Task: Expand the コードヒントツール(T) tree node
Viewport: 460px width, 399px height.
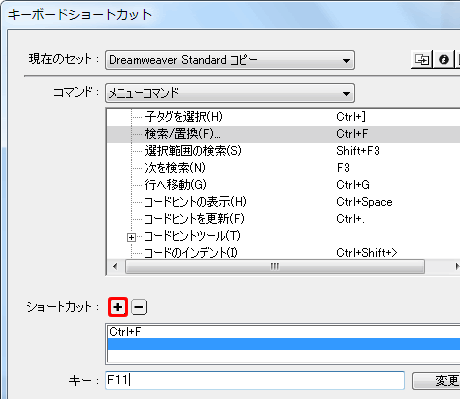Action: 131,237
